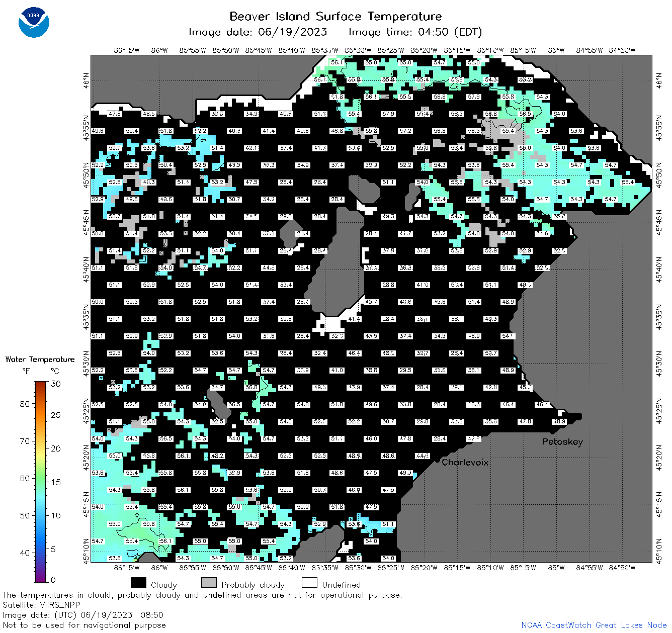Screen dimensions: 672x633
Task: Open the NOAA CoastWatch Great Lakes Node text
Action: (594, 625)
